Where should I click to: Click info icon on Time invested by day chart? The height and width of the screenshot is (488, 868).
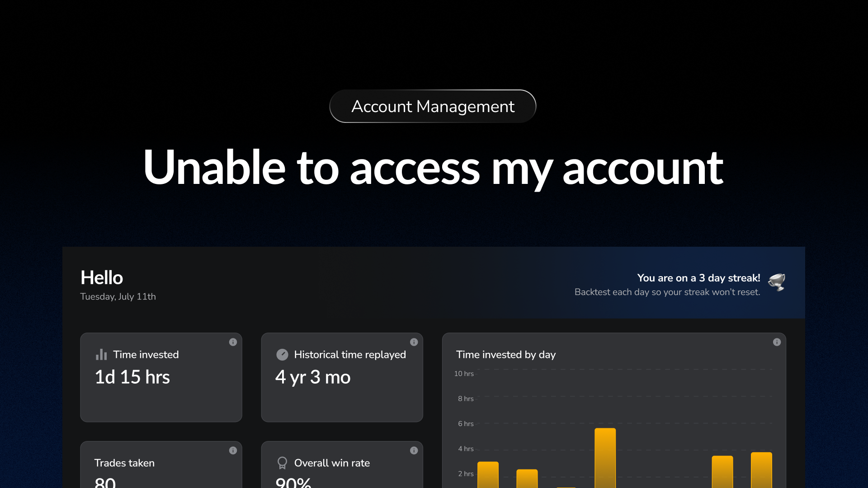pyautogui.click(x=777, y=342)
